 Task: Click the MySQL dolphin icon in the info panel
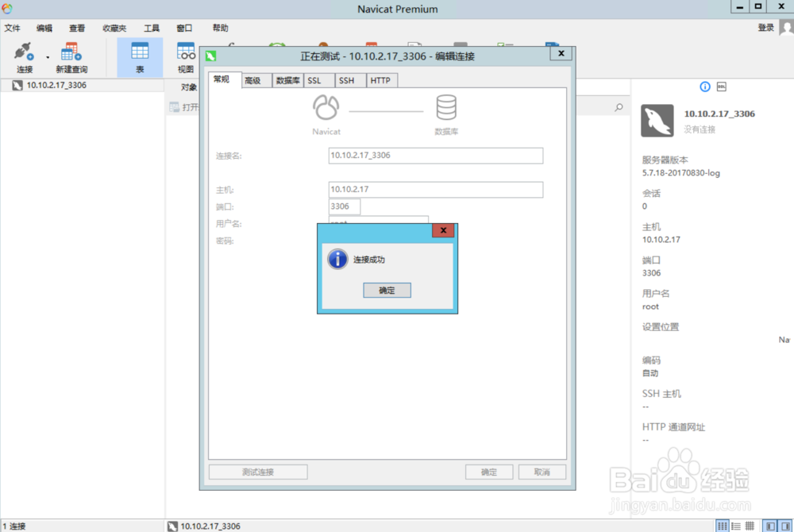[x=657, y=121]
